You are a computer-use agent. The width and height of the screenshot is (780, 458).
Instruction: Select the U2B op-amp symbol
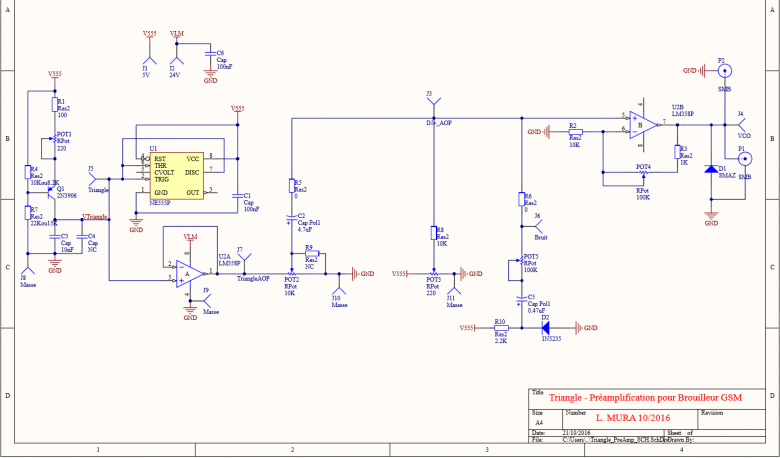click(x=643, y=125)
